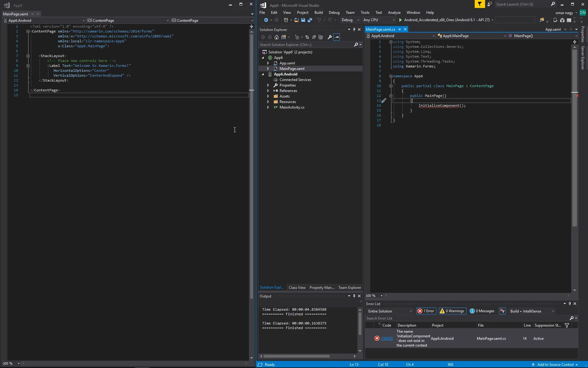Toggle the 0 Warnings filter button
This screenshot has width=588, height=368.
point(452,311)
